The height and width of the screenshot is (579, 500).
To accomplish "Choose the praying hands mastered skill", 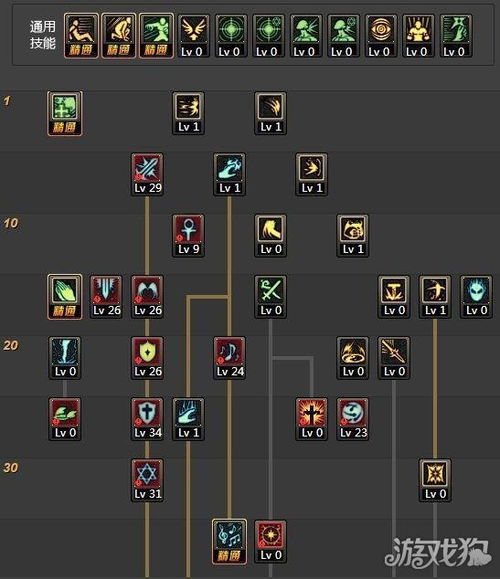I will [65, 297].
